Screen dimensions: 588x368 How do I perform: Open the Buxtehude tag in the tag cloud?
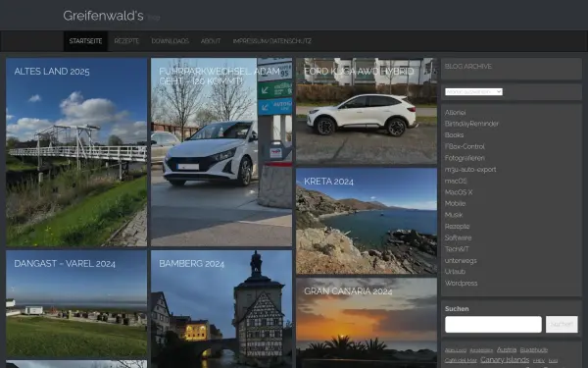[534, 350]
